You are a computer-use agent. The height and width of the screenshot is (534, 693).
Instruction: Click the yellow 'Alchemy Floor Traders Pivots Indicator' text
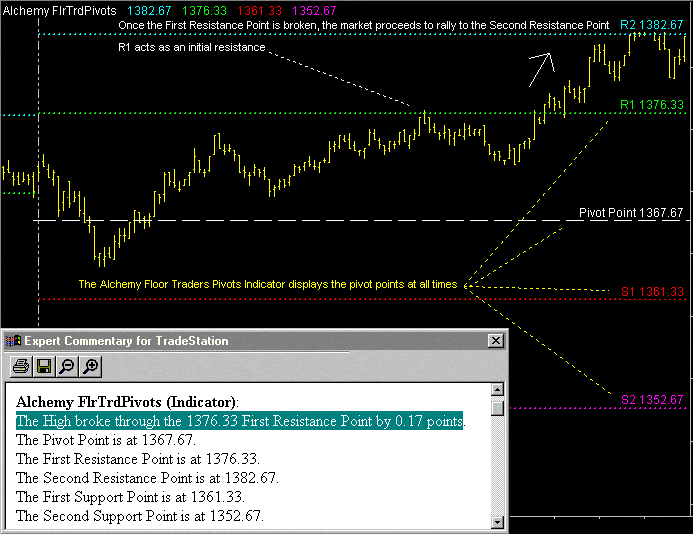(268, 284)
